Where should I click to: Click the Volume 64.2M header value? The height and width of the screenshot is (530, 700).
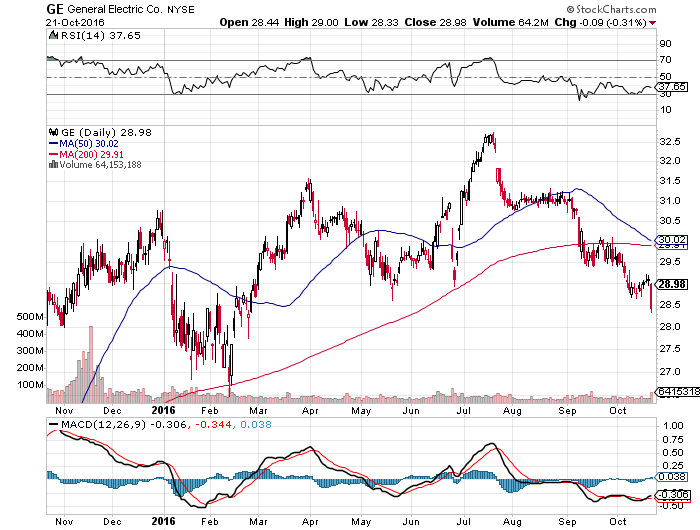(x=510, y=22)
